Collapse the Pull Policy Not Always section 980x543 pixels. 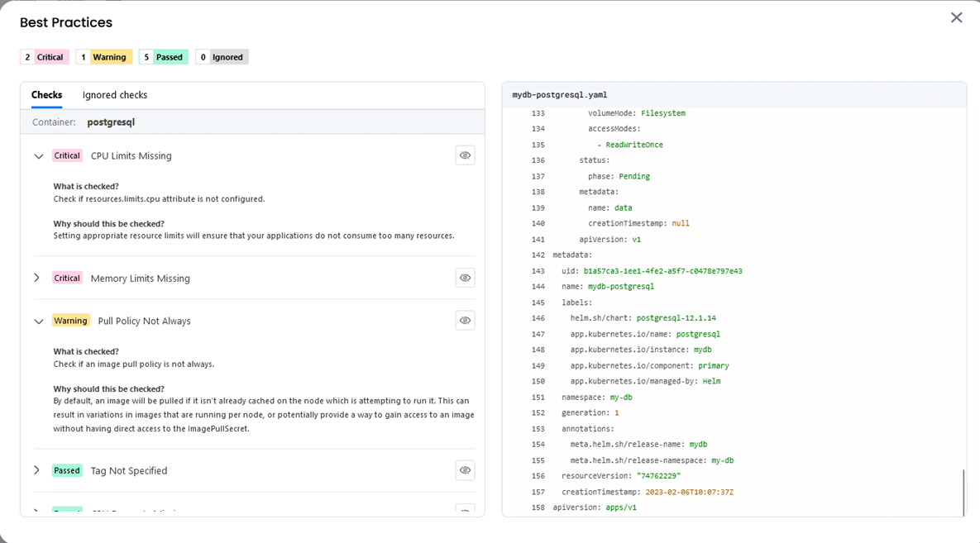point(38,320)
